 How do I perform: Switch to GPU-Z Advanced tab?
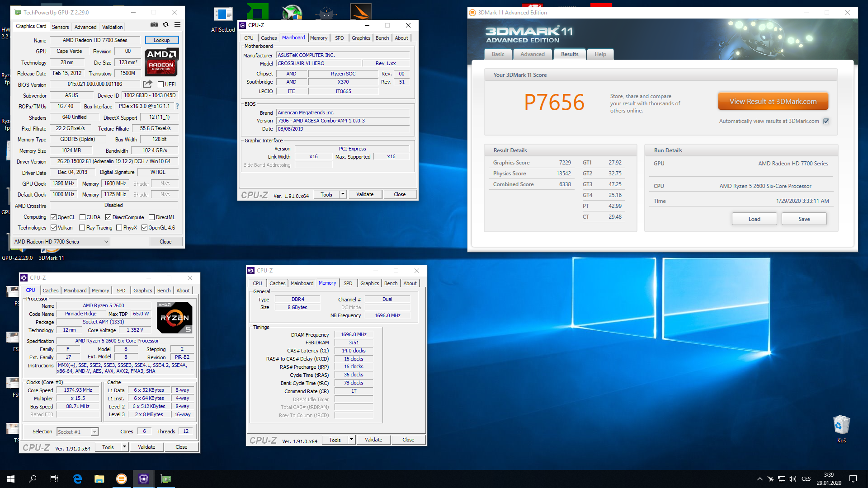coord(85,27)
